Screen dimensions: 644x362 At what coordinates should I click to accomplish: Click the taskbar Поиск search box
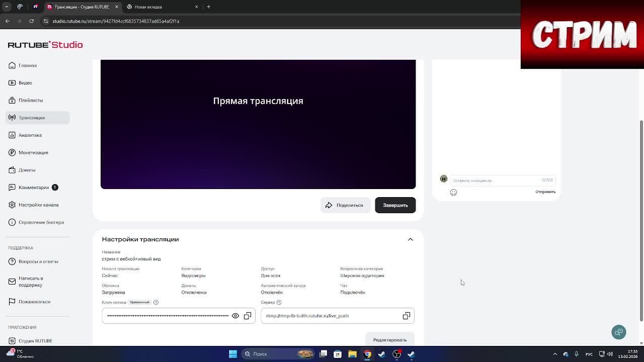278,354
